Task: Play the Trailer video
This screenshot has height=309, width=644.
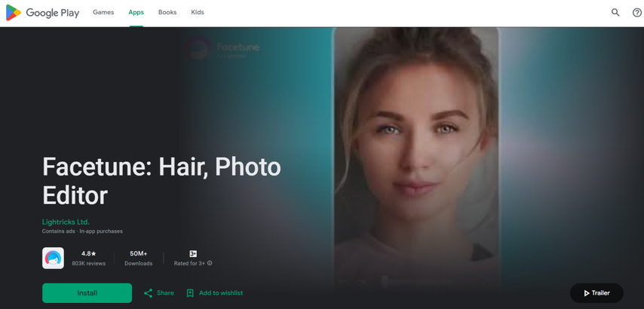Action: coord(596,293)
